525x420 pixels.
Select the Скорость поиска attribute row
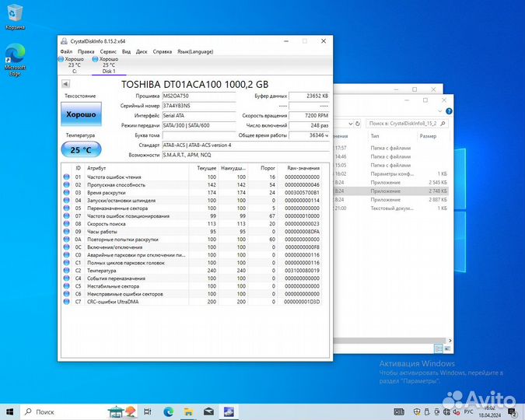(x=191, y=224)
